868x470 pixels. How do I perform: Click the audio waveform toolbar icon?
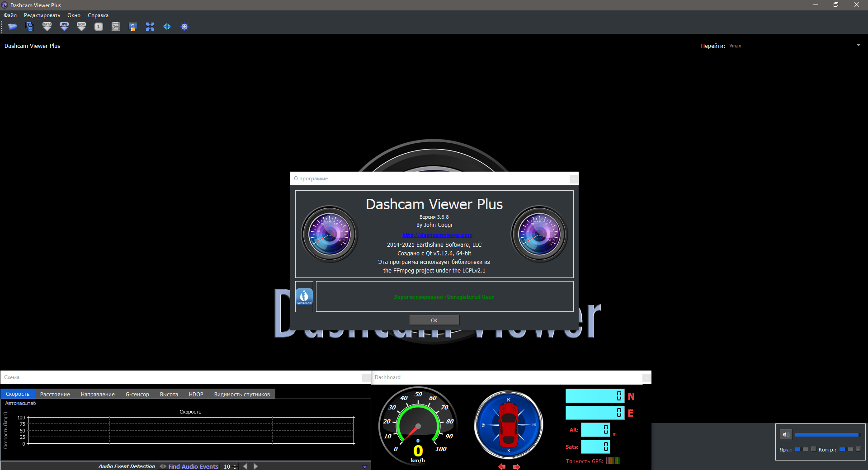point(167,27)
